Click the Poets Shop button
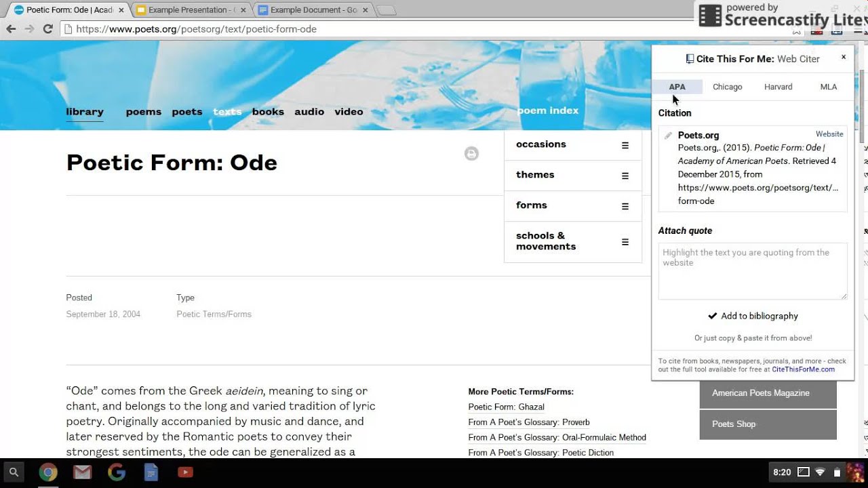Image resolution: width=868 pixels, height=488 pixels. (x=768, y=424)
